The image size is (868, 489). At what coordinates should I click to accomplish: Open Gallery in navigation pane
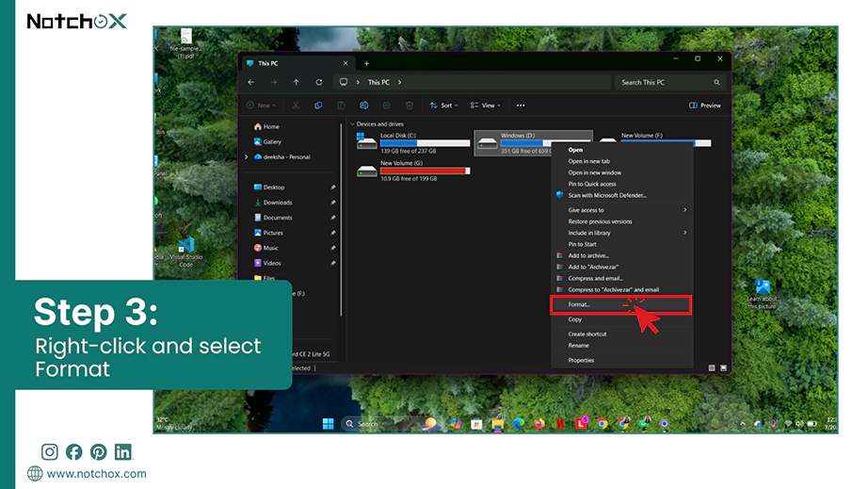[x=267, y=141]
